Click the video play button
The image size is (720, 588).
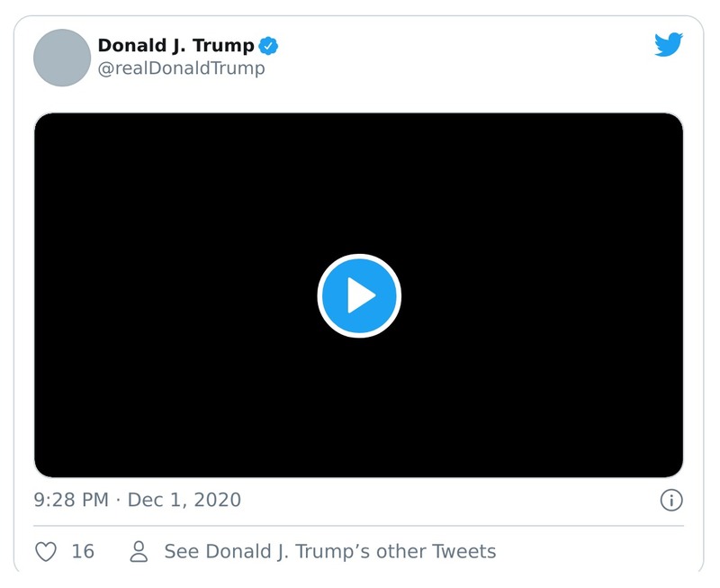pos(359,294)
